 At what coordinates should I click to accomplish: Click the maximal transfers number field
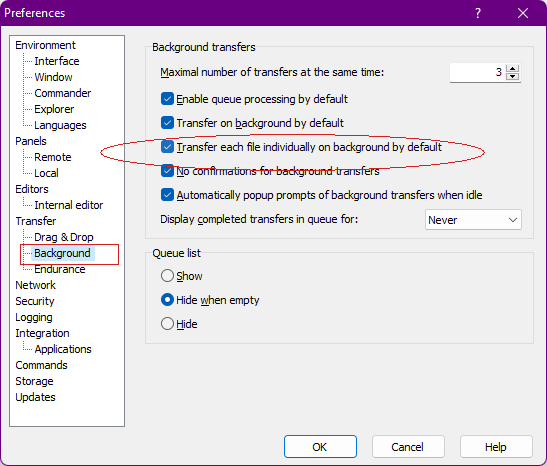point(478,73)
